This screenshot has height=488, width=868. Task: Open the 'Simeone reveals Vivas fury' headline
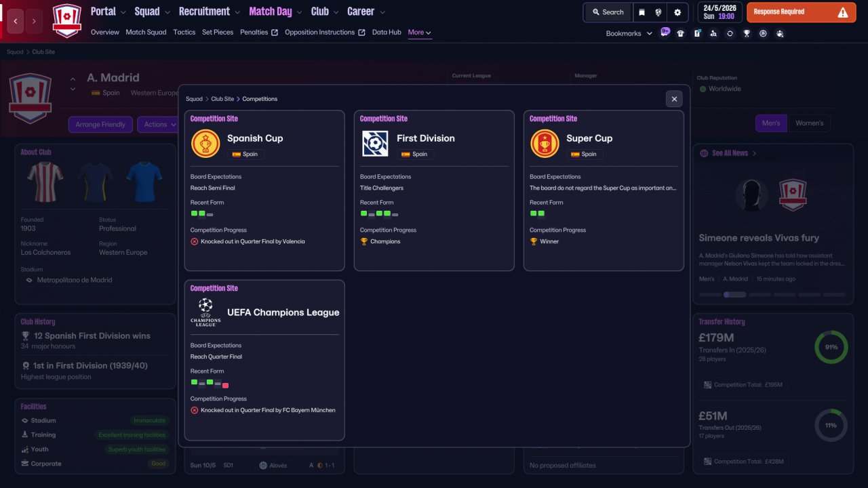coord(759,238)
